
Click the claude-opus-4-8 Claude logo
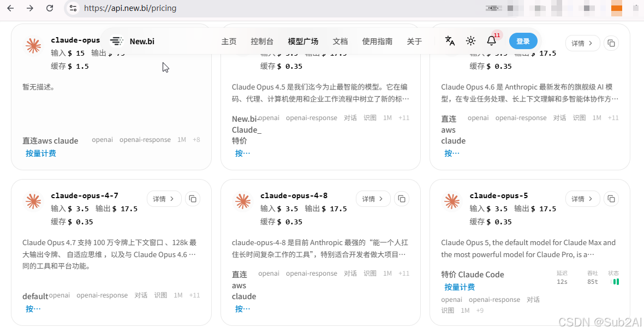click(243, 201)
